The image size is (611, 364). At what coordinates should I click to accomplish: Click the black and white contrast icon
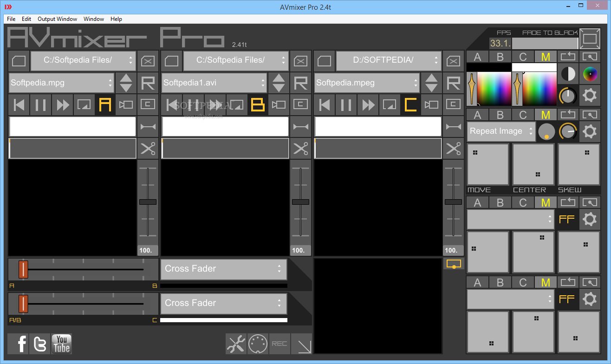567,73
